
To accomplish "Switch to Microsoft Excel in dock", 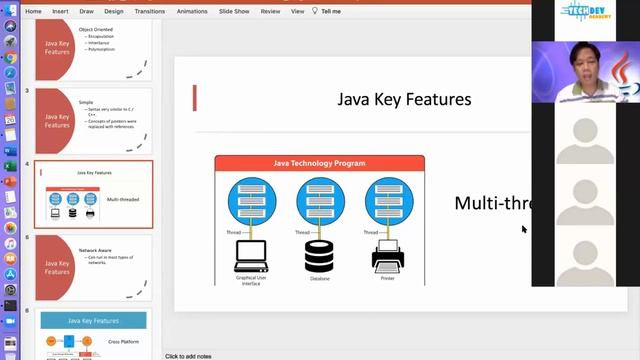I will click(10, 166).
